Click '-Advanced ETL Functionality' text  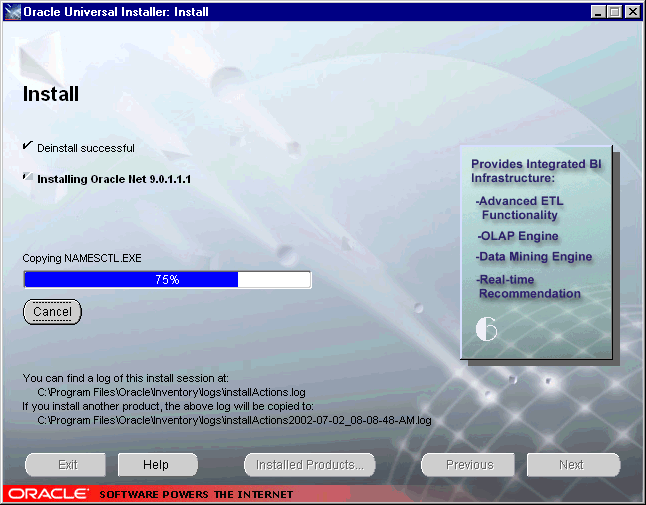tap(519, 208)
